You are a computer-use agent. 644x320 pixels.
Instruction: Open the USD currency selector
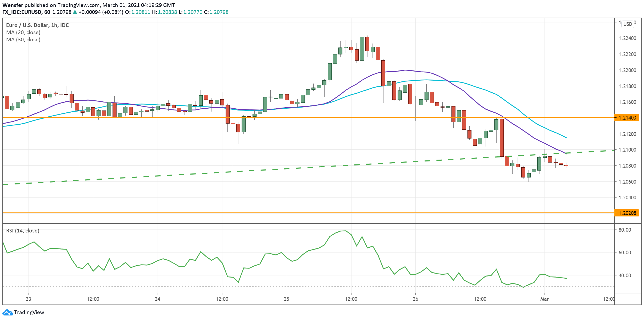[628, 24]
